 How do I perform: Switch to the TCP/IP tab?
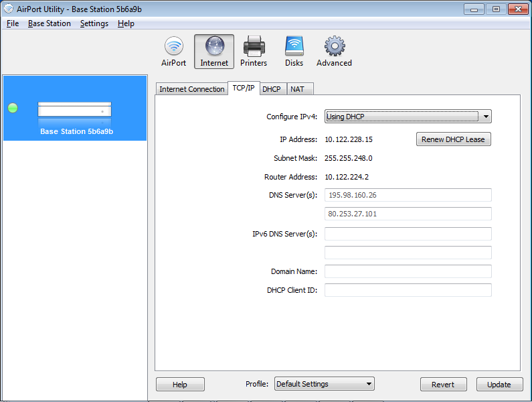coord(244,88)
